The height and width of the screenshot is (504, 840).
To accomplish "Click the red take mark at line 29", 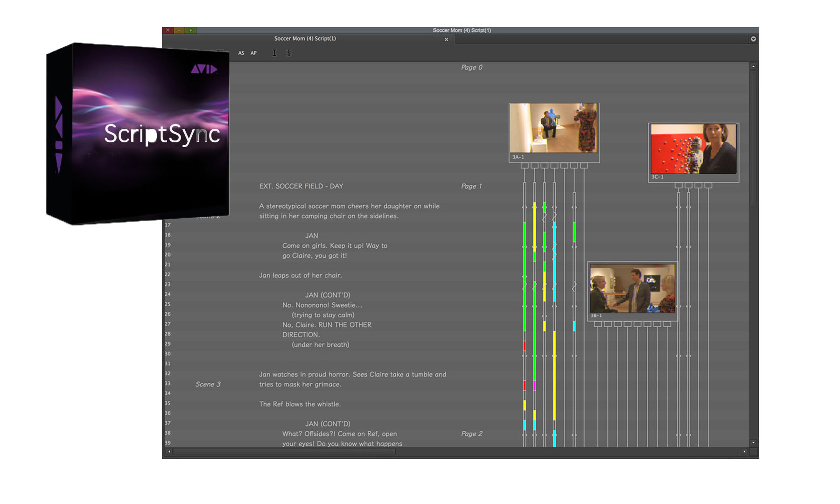I will click(x=525, y=346).
